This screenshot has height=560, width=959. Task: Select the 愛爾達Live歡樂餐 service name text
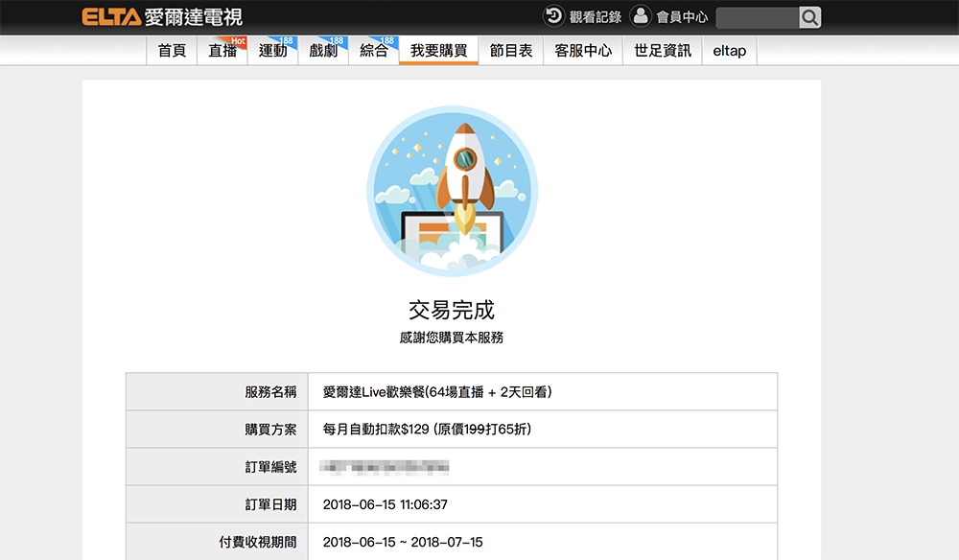(x=437, y=392)
